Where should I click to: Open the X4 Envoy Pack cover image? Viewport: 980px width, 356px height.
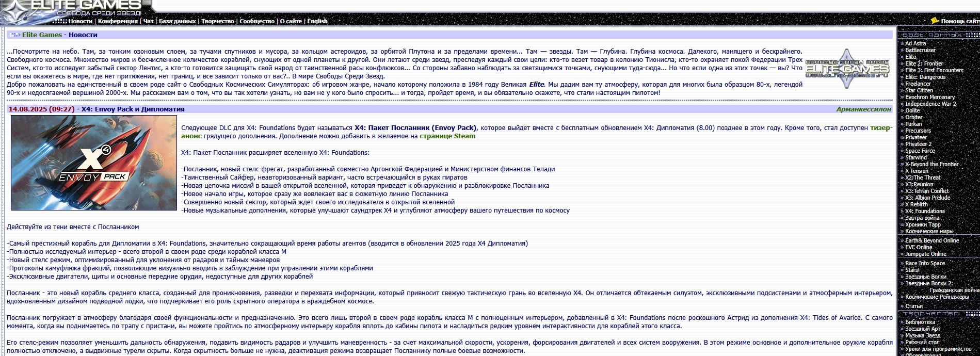pyautogui.click(x=94, y=163)
